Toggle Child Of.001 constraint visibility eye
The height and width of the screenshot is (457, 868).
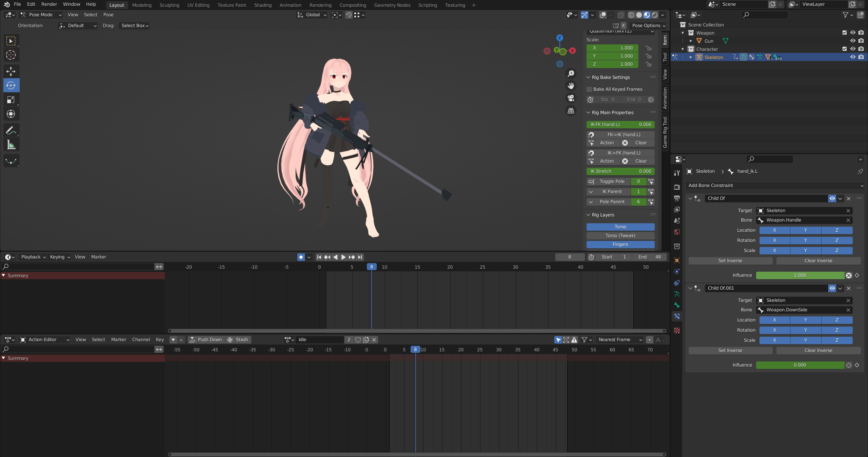coord(832,288)
